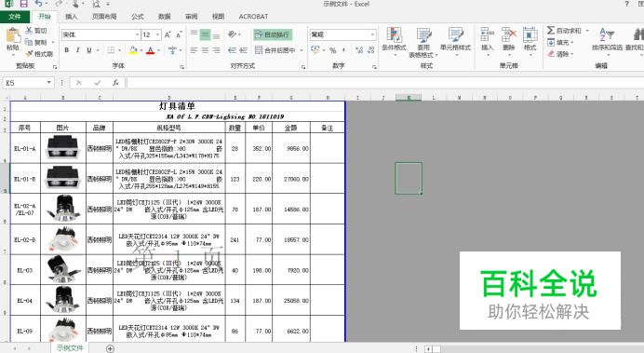
Task: Open the Borders icon in the font group
Action: [x=111, y=50]
